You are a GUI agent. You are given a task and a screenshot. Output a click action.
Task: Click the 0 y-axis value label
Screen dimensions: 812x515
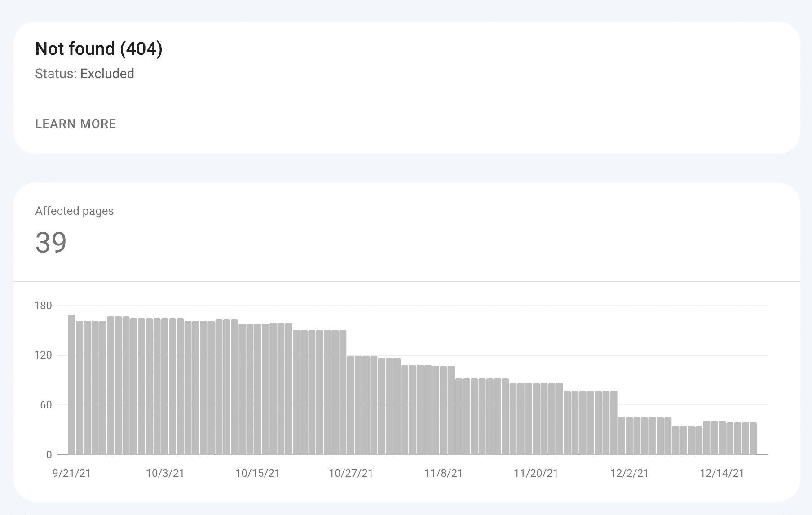pos(49,455)
